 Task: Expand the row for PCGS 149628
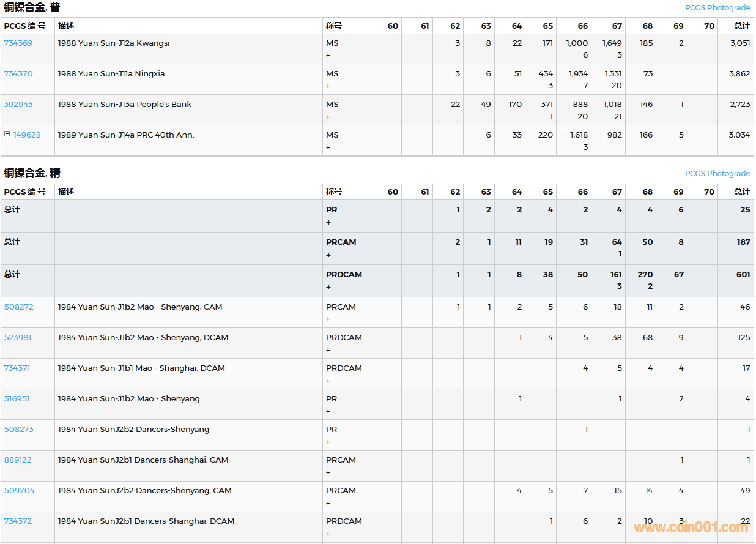click(7, 134)
